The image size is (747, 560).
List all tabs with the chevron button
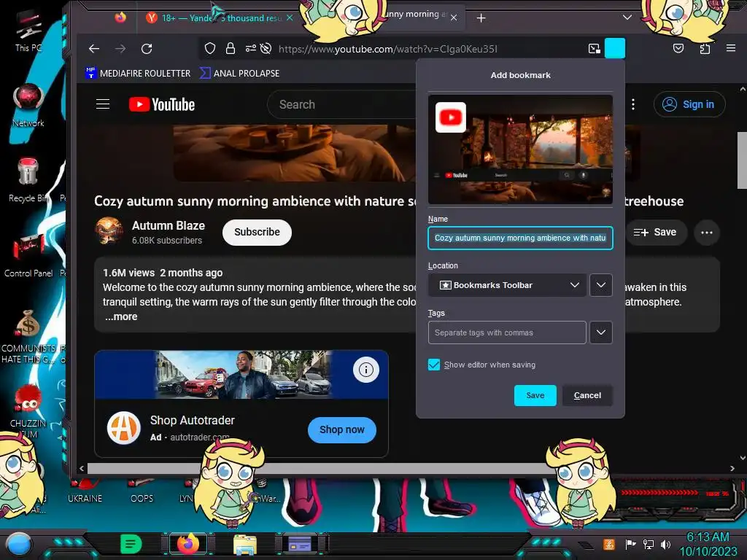click(627, 17)
